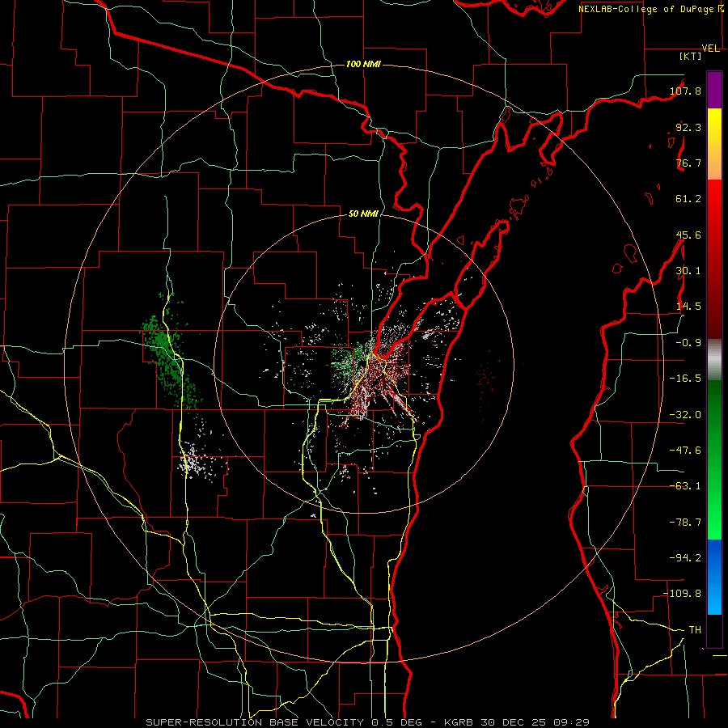Click the -109.8 velocity scale value
728x728 pixels.
[x=683, y=594]
